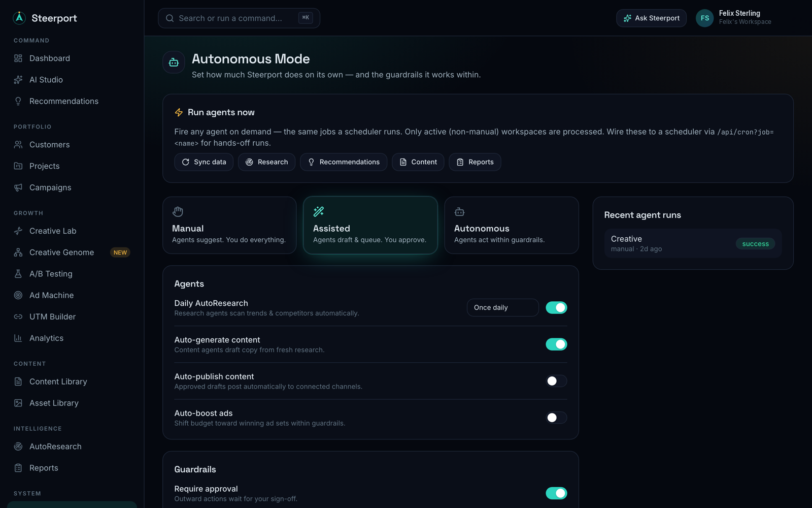Click the Autonomous mode robot card icon
Screen dimensions: 812x508
460,211
